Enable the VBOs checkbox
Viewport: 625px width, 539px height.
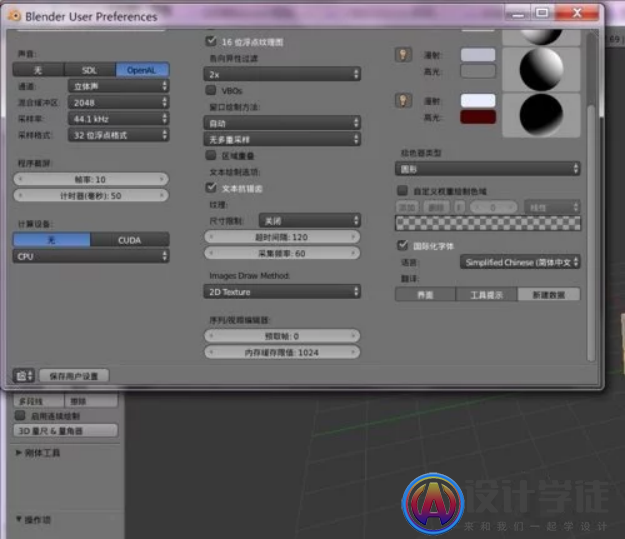(211, 90)
